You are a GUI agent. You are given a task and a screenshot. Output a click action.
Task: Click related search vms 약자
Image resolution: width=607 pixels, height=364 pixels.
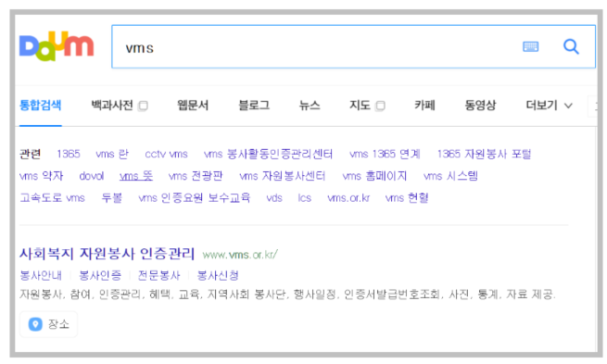(42, 176)
